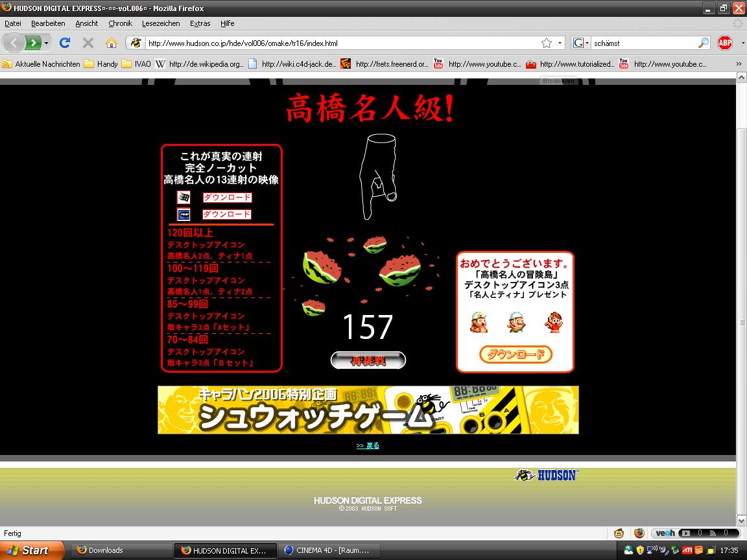Click the gray X stop-loading button
This screenshot has height=560, width=747.
pos(88,43)
